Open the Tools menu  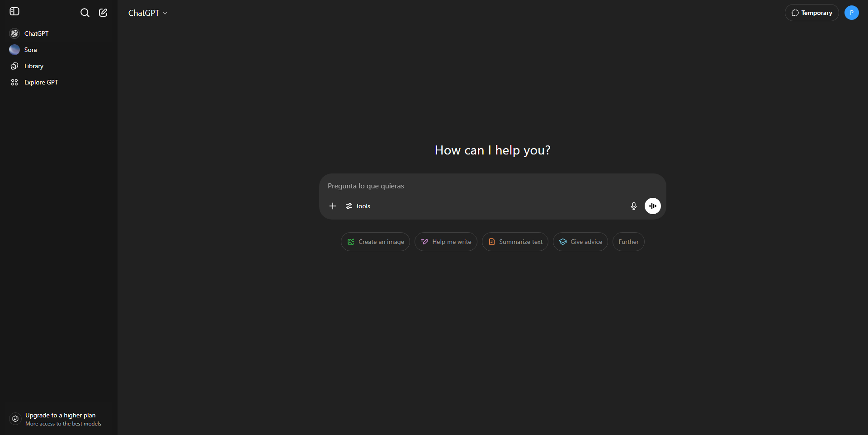click(358, 206)
